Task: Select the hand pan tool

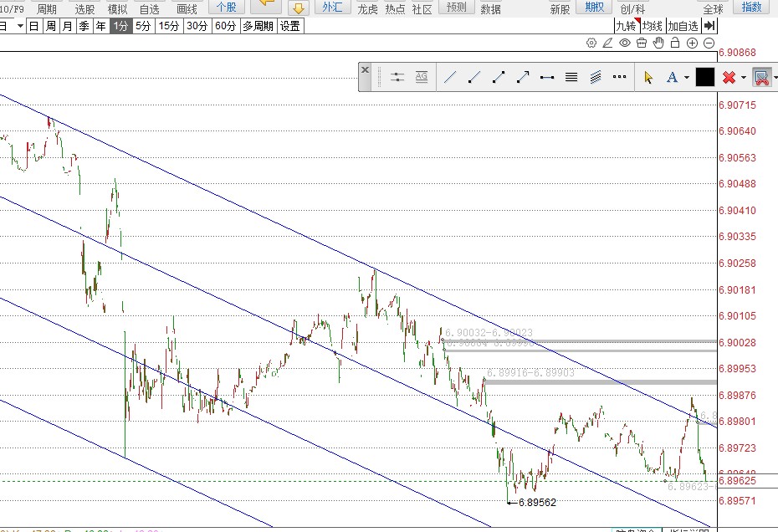Action: [x=658, y=43]
